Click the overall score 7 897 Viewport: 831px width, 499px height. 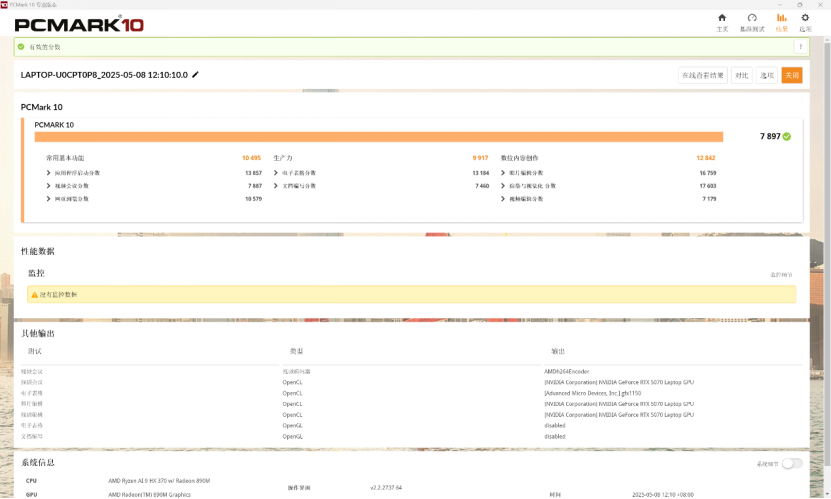tap(770, 137)
